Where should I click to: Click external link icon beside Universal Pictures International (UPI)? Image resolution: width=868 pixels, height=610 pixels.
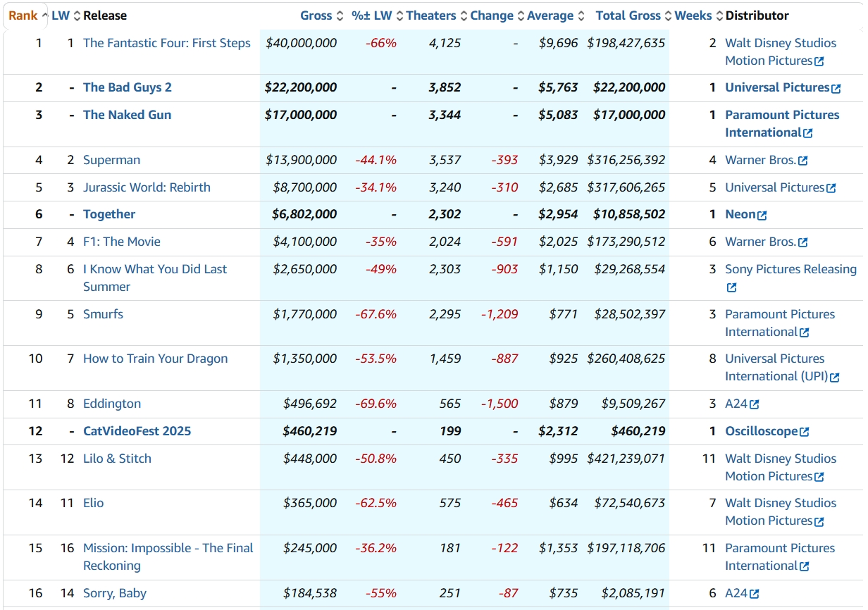click(x=834, y=378)
